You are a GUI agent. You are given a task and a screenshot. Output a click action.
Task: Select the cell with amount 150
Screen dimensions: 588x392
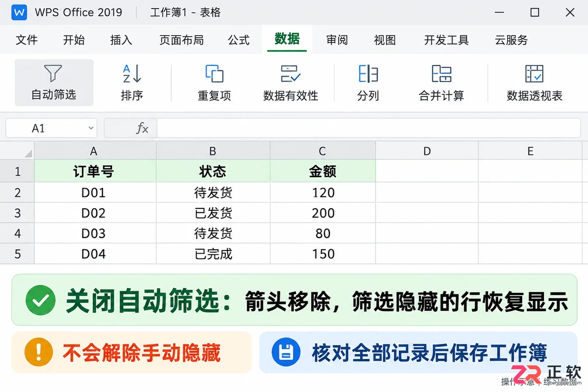coord(323,254)
